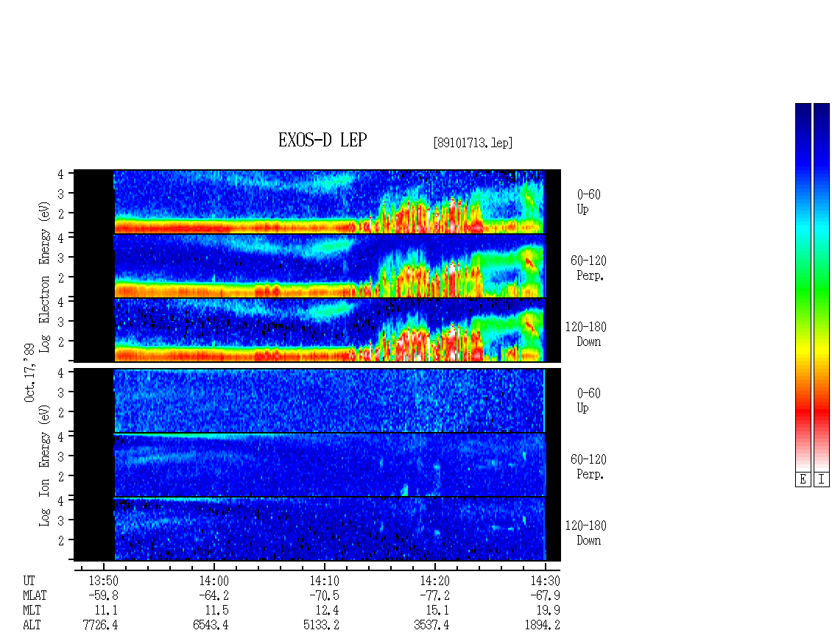Click MLT value 11.1
Image resolution: width=832 pixels, height=644 pixels.
[106, 611]
